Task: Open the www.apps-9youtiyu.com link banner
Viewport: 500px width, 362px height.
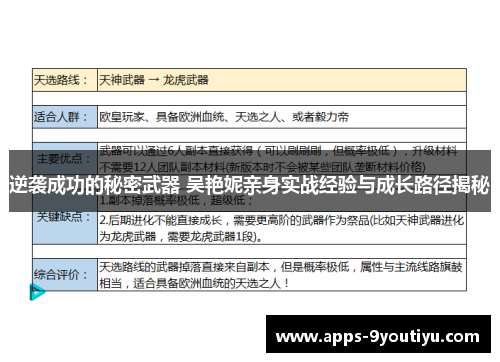Action: pyautogui.click(x=378, y=334)
